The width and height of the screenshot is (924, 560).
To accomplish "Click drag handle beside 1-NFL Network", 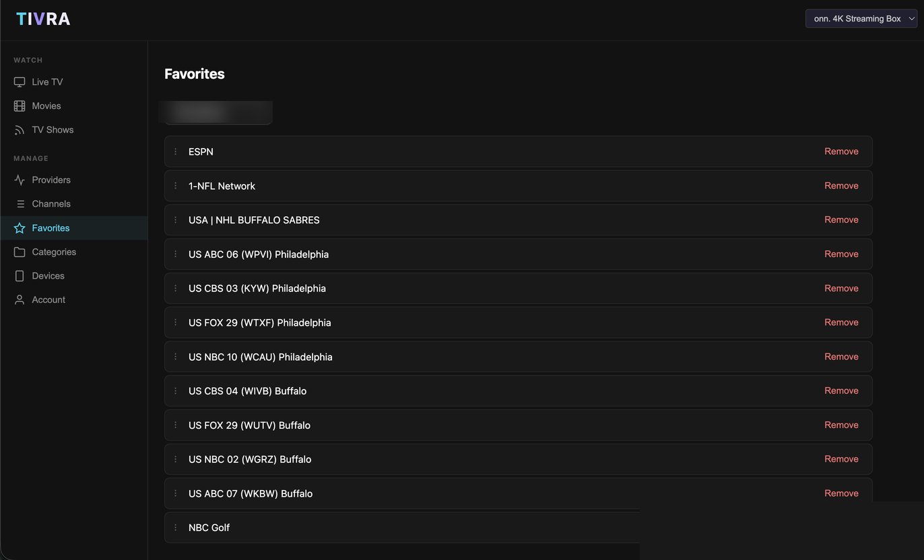I will click(x=176, y=186).
